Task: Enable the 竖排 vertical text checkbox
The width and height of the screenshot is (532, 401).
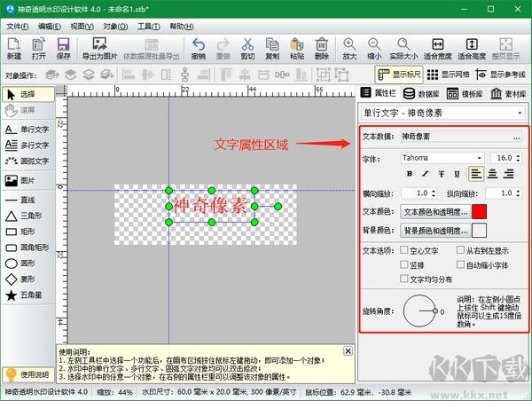Action: click(x=403, y=264)
